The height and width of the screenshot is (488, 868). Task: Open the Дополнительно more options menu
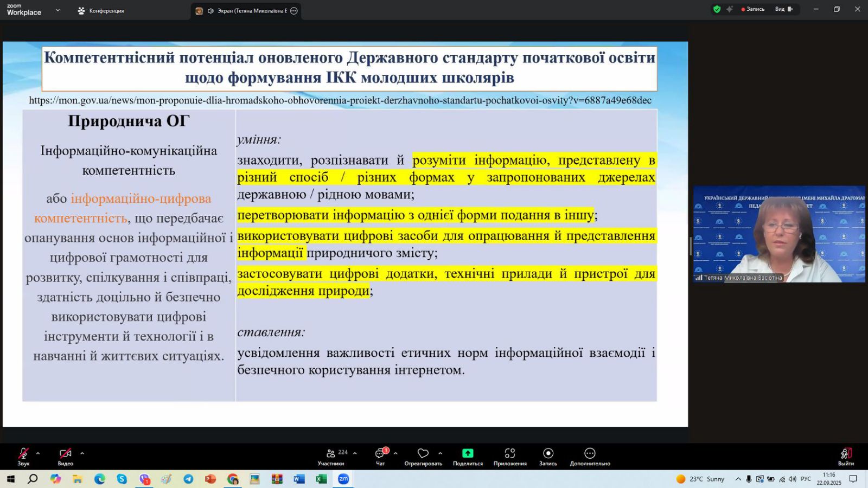(590, 457)
